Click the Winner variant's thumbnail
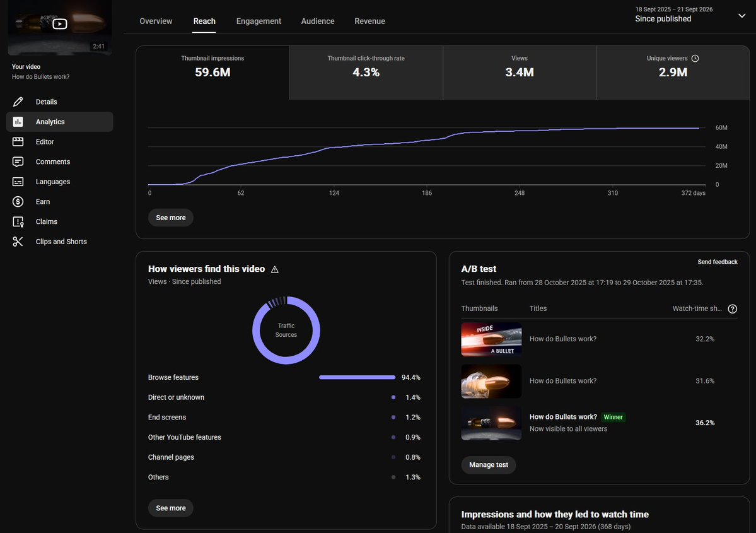Screen dimensions: 756x533 (491, 423)
